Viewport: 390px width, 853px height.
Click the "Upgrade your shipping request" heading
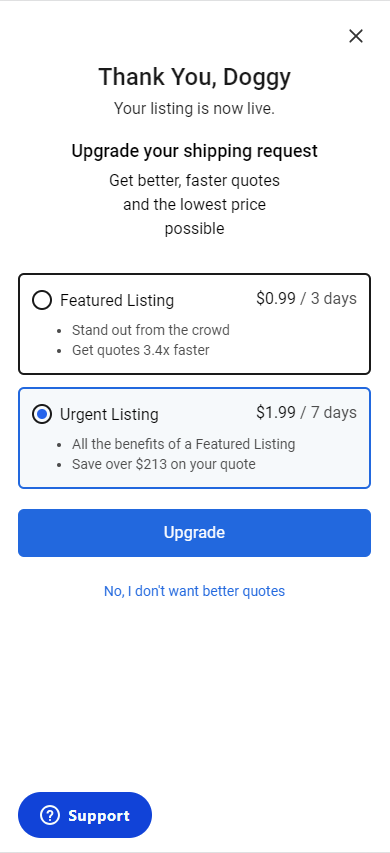point(194,151)
